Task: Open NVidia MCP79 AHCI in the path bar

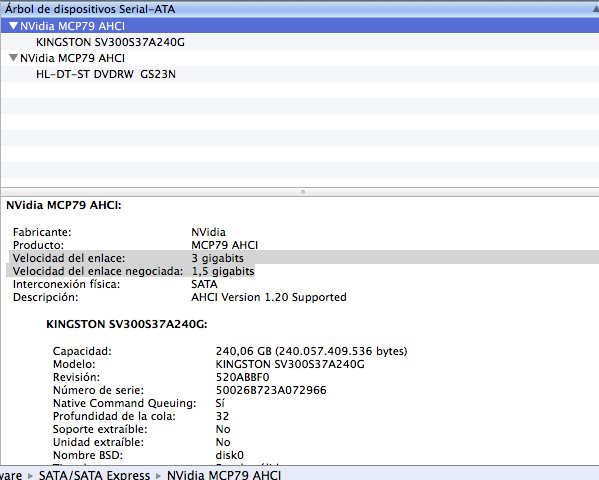Action: 224,475
